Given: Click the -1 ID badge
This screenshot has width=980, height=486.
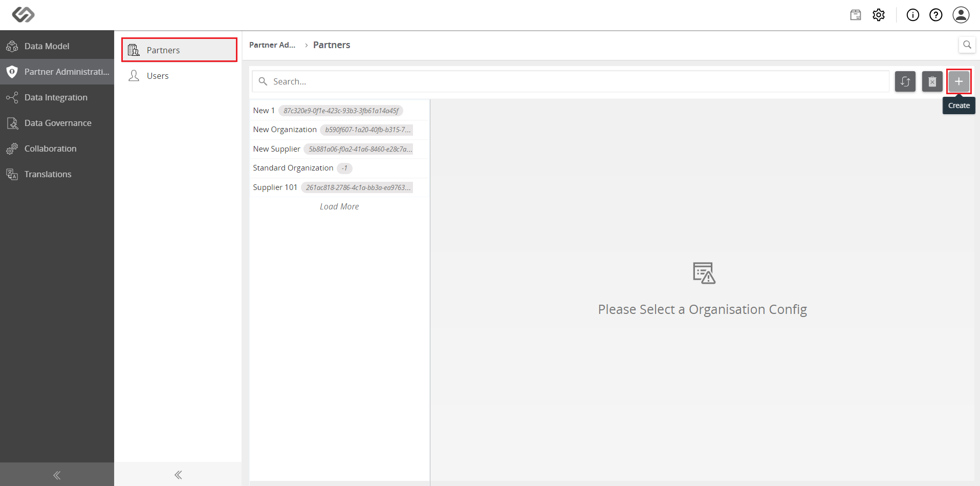Looking at the screenshot, I should pos(344,168).
